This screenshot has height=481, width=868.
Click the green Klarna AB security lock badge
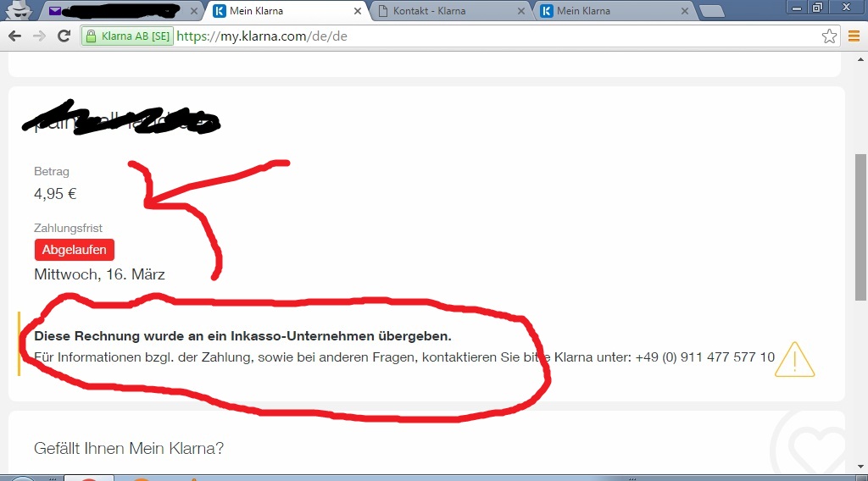point(126,36)
